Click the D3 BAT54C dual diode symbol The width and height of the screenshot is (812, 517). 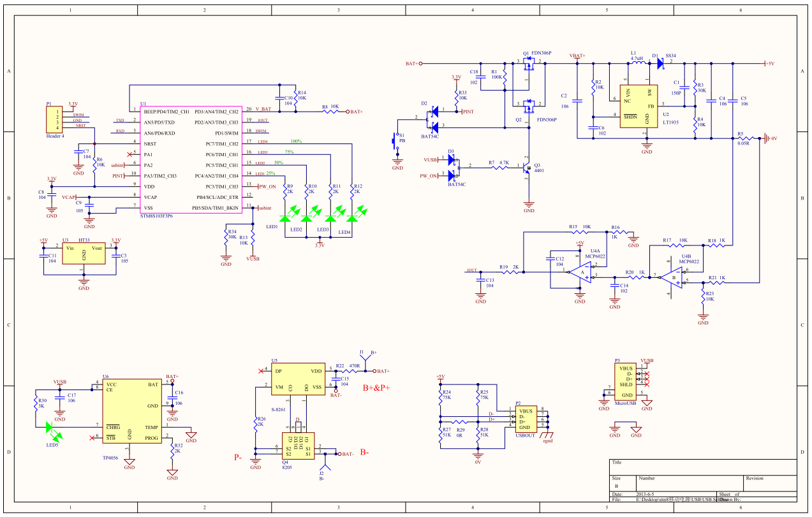(x=454, y=167)
